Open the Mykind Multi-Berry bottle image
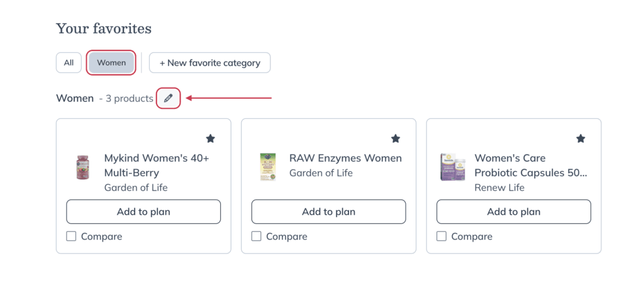 [x=82, y=167]
